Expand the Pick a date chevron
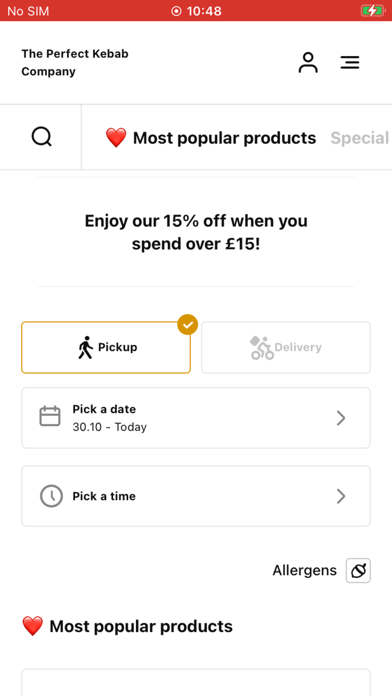Image resolution: width=392 pixels, height=696 pixels. tap(341, 418)
